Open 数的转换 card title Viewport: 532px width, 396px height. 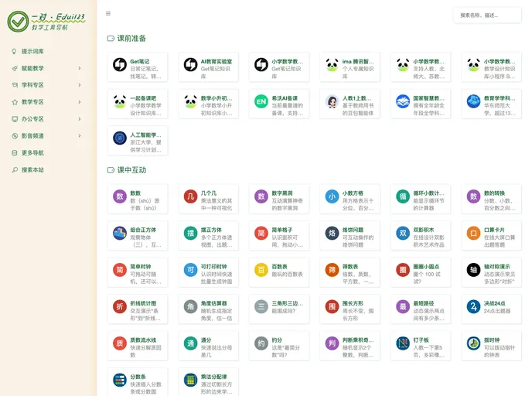click(x=494, y=193)
